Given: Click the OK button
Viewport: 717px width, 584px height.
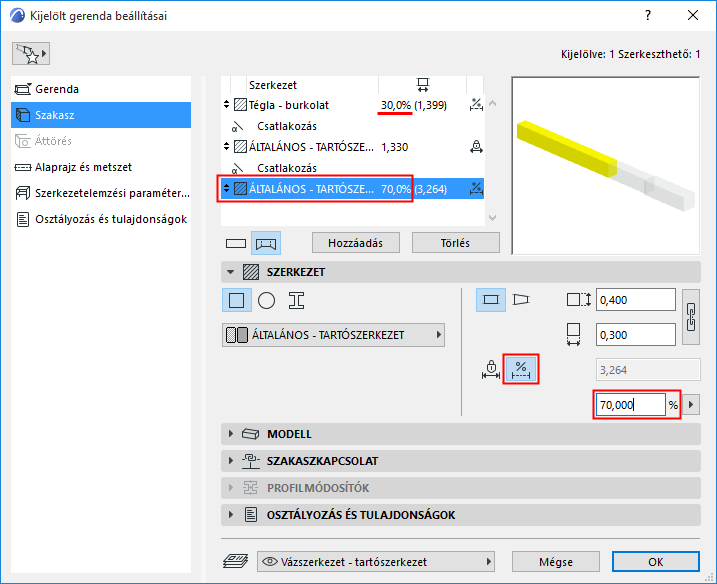Looking at the screenshot, I should tap(656, 562).
